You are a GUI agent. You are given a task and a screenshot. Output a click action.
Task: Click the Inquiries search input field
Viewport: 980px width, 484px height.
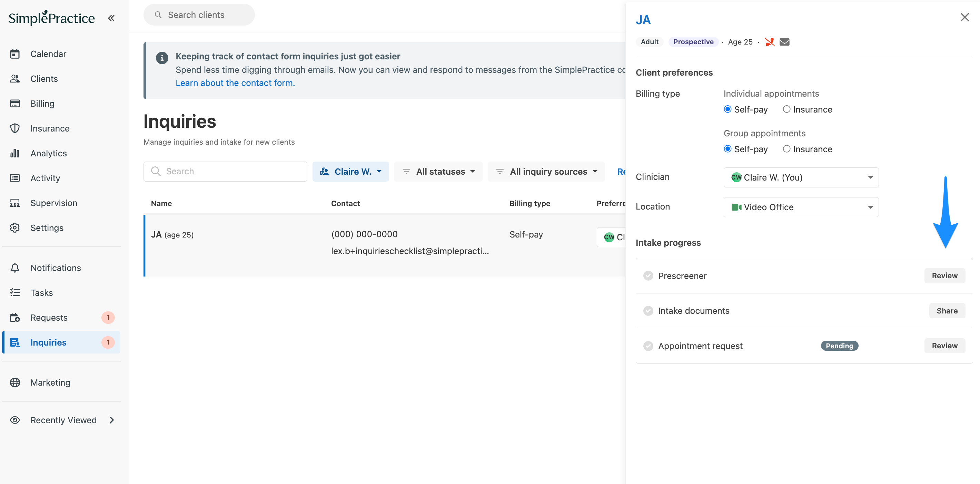click(x=225, y=171)
